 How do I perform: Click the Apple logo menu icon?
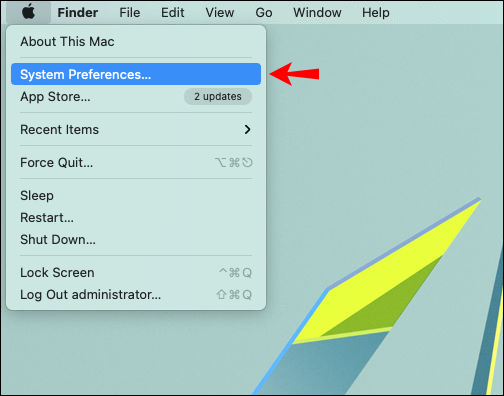(x=29, y=12)
